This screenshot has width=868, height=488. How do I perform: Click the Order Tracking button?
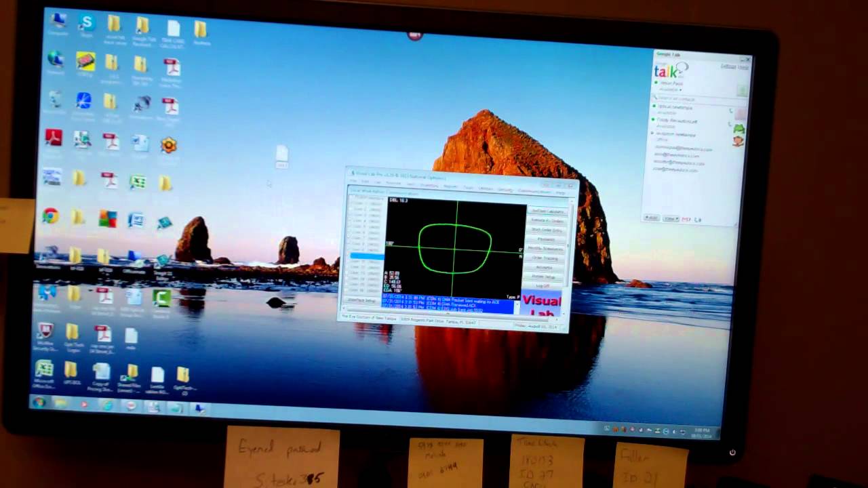545,258
